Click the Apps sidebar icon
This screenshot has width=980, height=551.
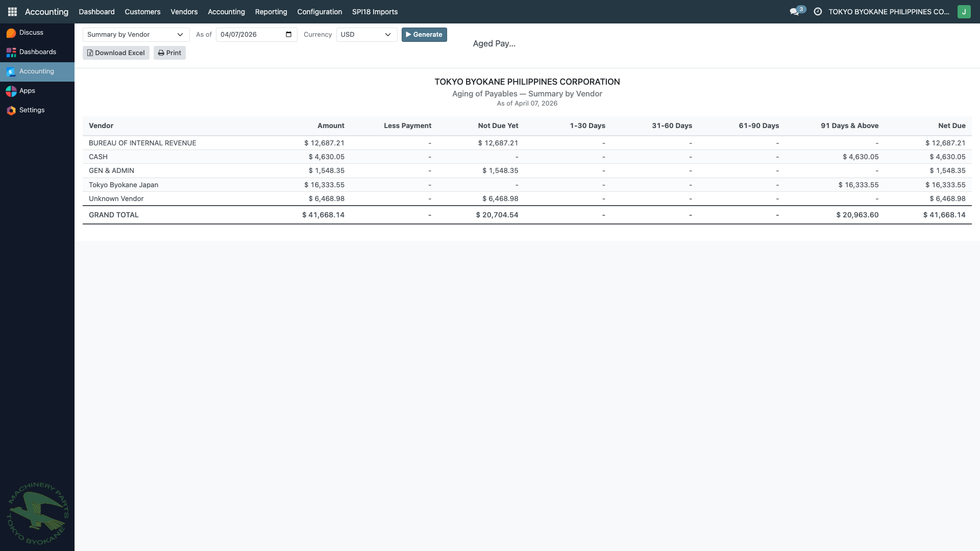click(11, 91)
